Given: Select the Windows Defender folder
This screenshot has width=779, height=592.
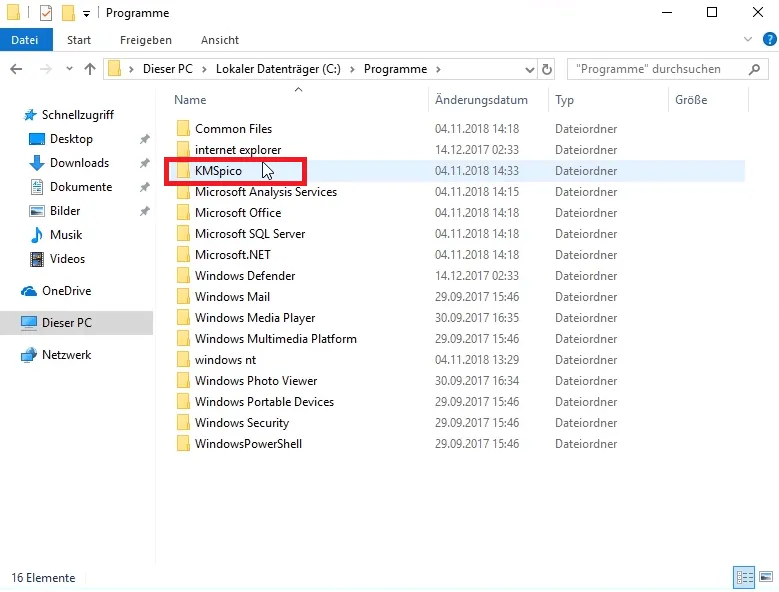Looking at the screenshot, I should (x=244, y=276).
